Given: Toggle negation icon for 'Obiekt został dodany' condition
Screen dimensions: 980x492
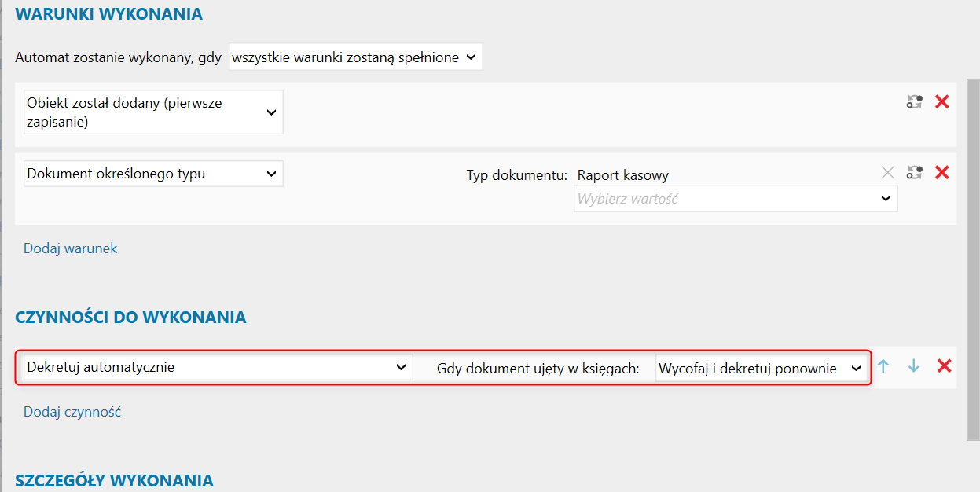Looking at the screenshot, I should point(914,101).
